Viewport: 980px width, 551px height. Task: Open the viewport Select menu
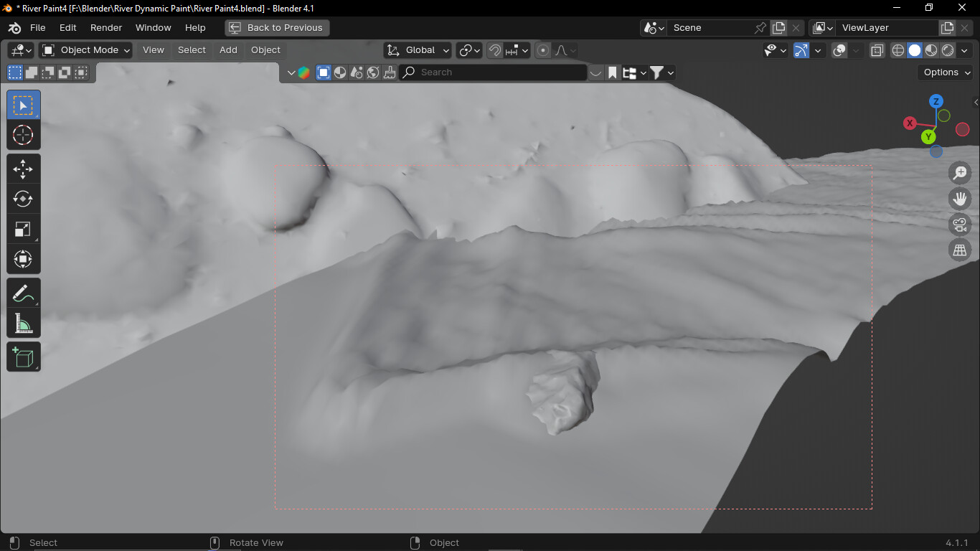pyautogui.click(x=192, y=50)
